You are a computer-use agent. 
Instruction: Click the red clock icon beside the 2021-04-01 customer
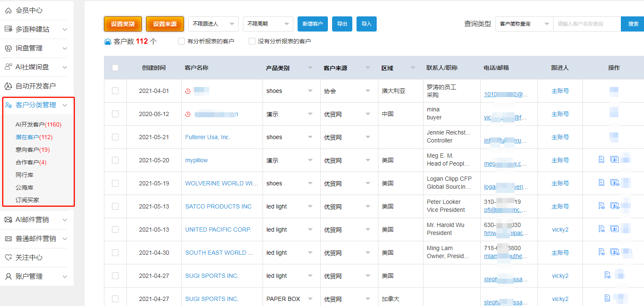(x=188, y=91)
